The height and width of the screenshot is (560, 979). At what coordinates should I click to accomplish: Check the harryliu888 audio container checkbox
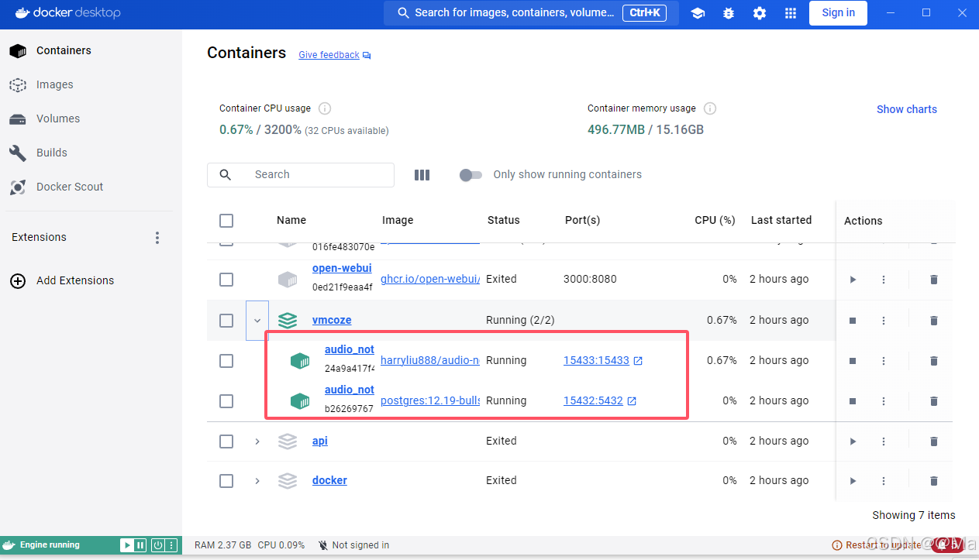point(226,361)
